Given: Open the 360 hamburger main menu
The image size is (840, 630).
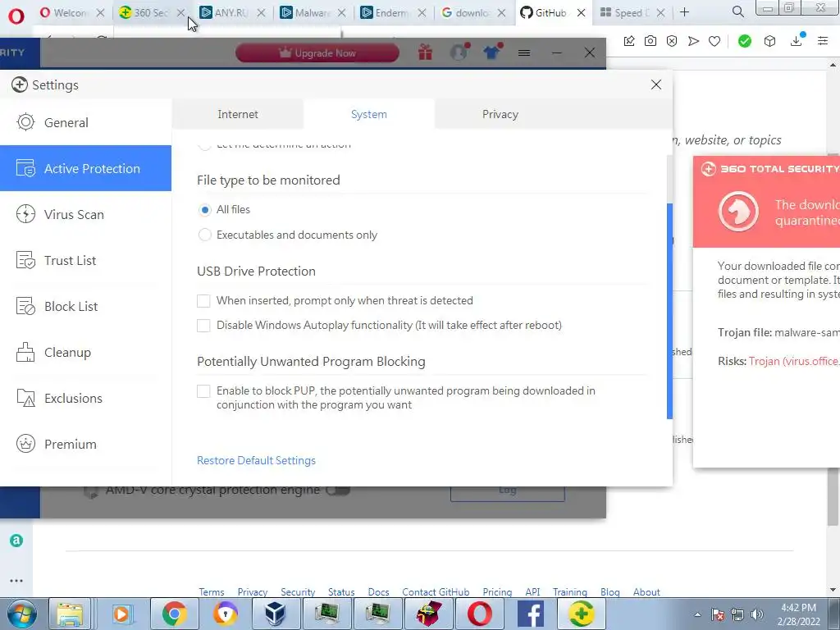Looking at the screenshot, I should pos(524,52).
